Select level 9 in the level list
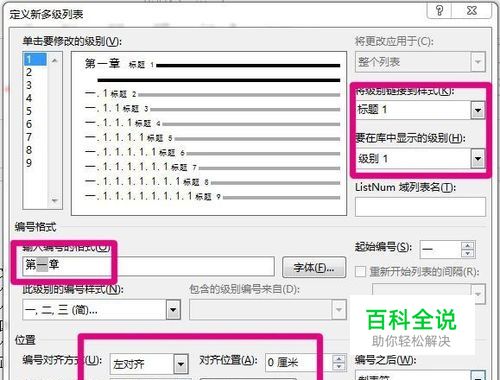500x380 pixels. (x=35, y=163)
